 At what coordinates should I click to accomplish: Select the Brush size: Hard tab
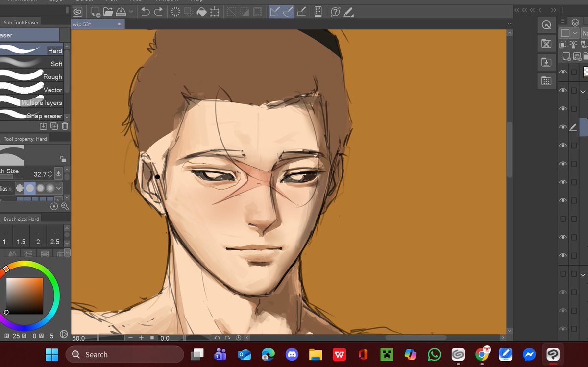22,219
